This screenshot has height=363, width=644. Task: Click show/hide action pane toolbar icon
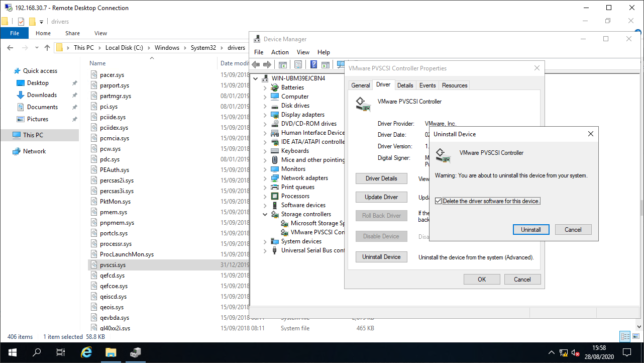click(326, 64)
